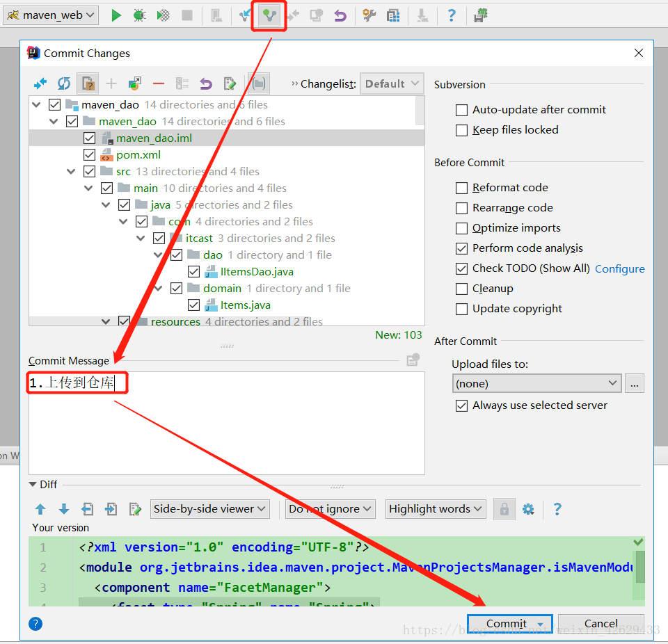The image size is (668, 644).
Task: Select the highlighted Commit Changes toolbar icon
Action: pyautogui.click(x=269, y=15)
